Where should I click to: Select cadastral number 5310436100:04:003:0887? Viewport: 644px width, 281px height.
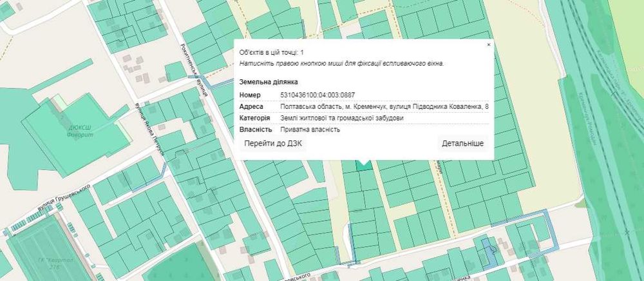tap(317, 95)
